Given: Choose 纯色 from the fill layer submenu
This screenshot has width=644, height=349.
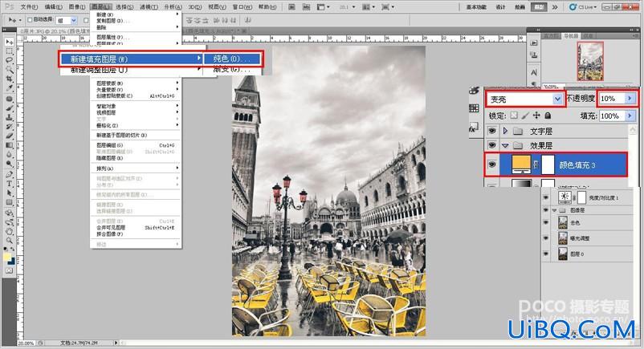Looking at the screenshot, I should (x=231, y=59).
